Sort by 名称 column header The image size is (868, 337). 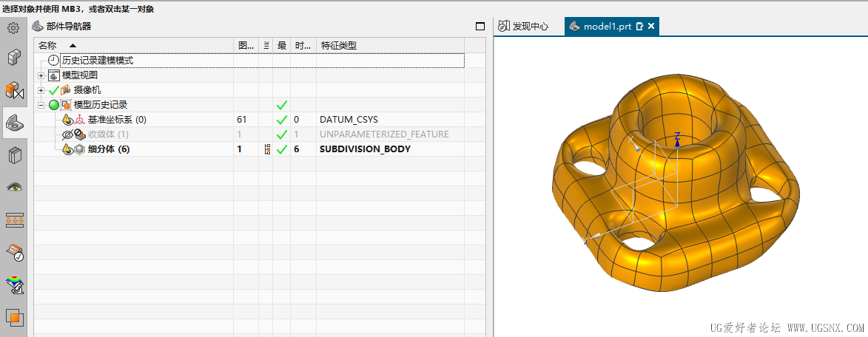[x=133, y=45]
